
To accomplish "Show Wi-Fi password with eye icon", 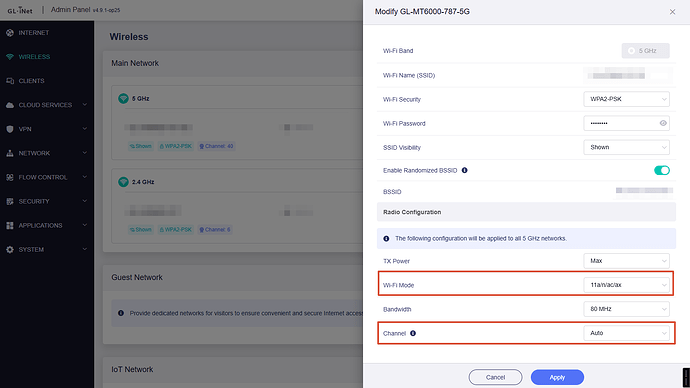I will click(663, 123).
